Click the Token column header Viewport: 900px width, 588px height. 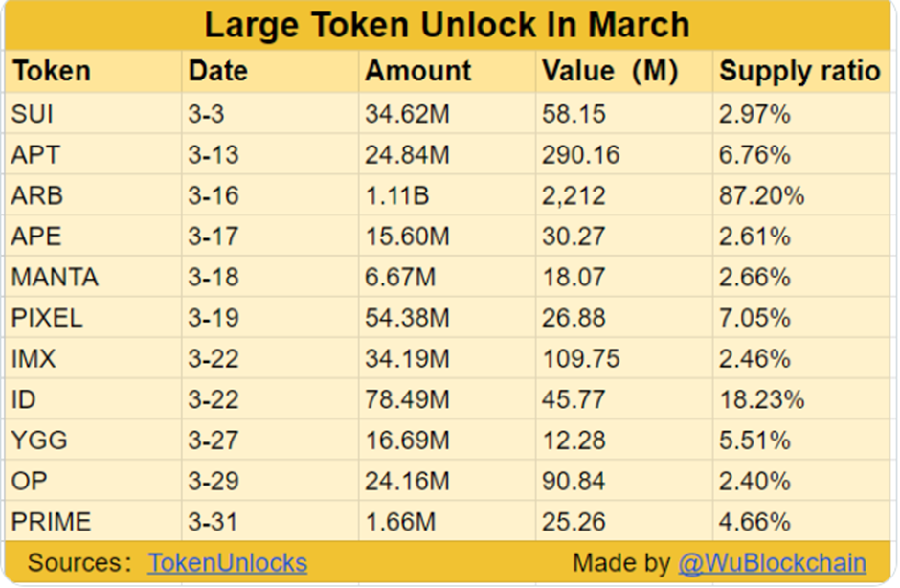click(52, 72)
